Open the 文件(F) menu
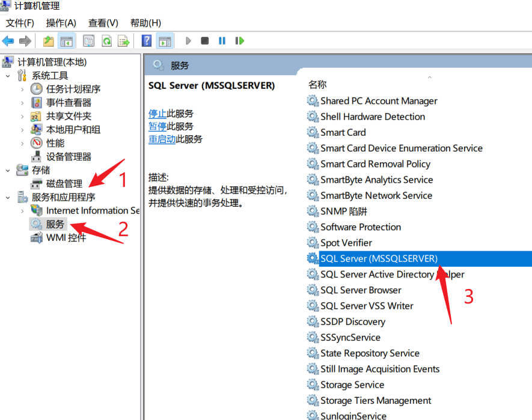This screenshot has height=420, width=532. (x=20, y=23)
